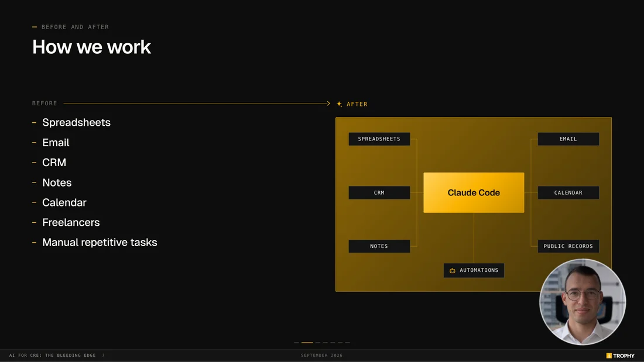644x362 pixels.
Task: Select the EMAIL node in diagram
Action: coord(568,139)
